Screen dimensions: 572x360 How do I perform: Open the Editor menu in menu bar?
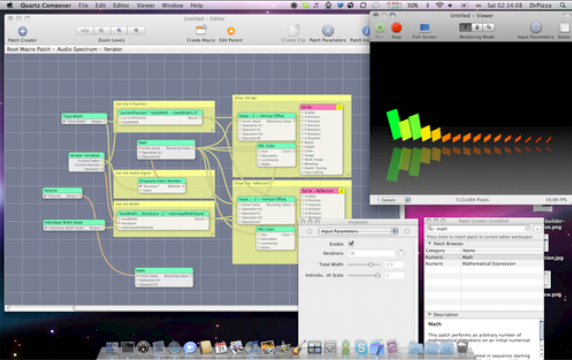click(x=121, y=5)
